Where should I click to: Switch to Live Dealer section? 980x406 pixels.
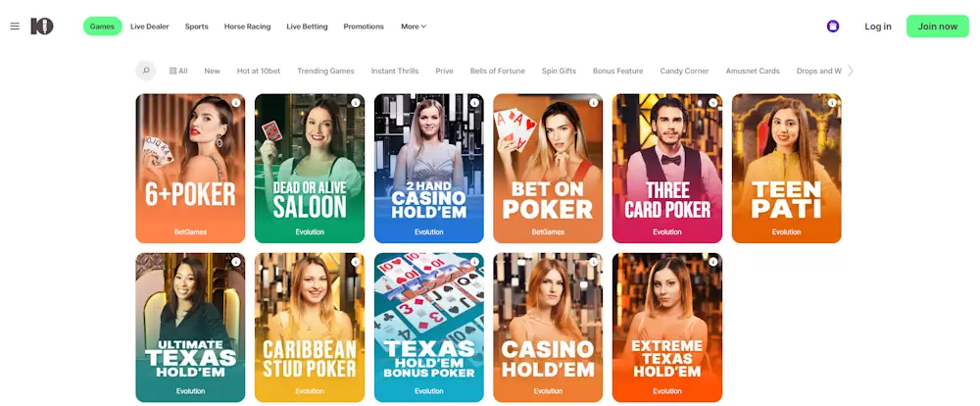[x=149, y=26]
